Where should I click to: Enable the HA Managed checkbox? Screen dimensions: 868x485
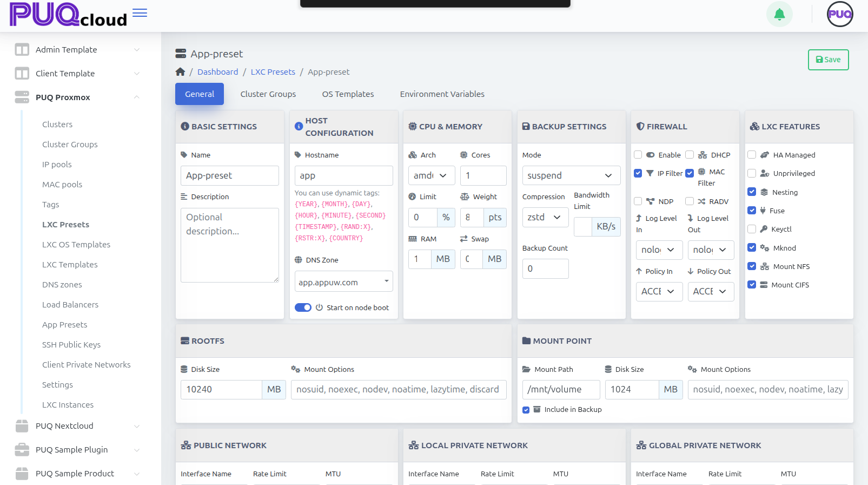coord(752,155)
